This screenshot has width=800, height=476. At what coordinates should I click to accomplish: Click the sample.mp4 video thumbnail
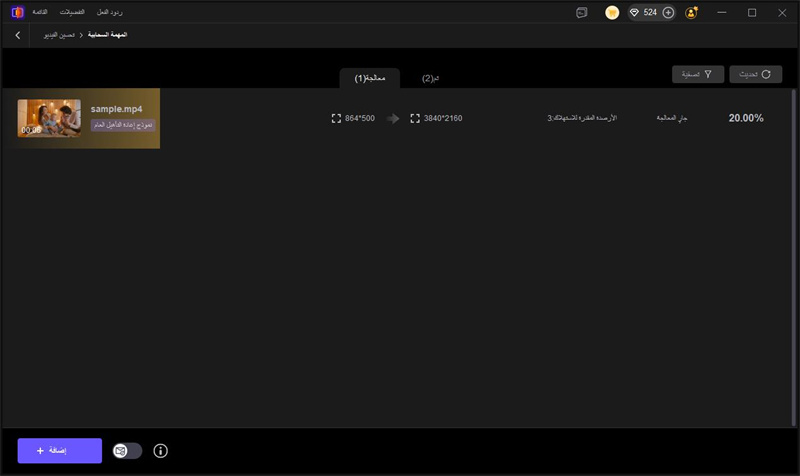coord(49,118)
